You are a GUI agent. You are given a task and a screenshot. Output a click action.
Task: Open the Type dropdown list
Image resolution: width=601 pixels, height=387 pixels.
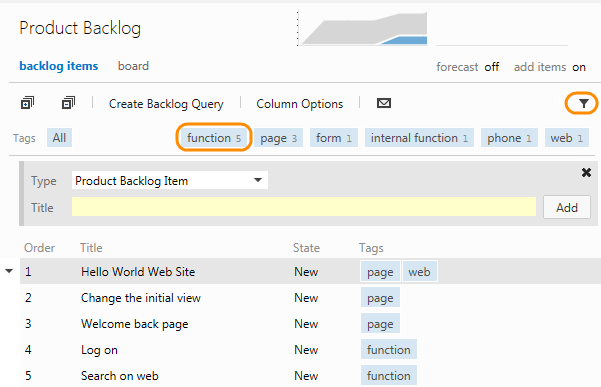169,180
